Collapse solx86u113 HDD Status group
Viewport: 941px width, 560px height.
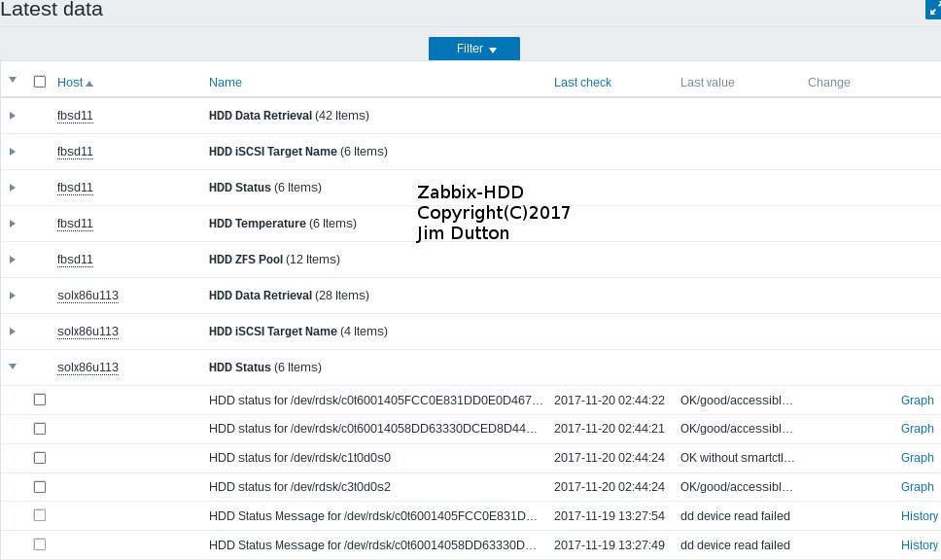coord(13,367)
